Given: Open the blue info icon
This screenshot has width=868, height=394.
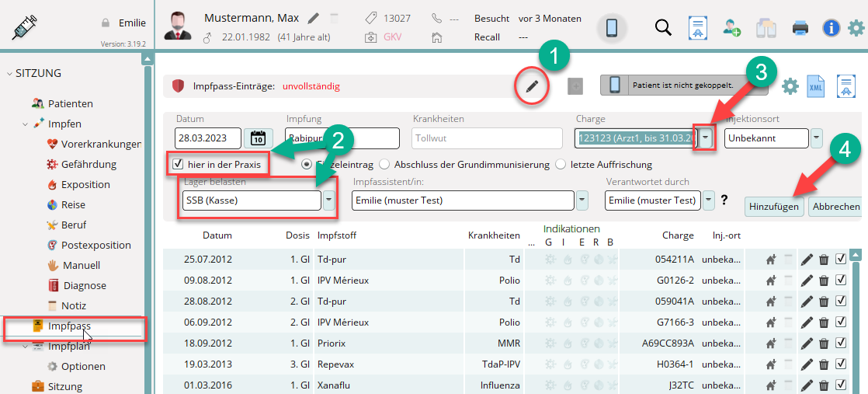Looking at the screenshot, I should pyautogui.click(x=831, y=29).
